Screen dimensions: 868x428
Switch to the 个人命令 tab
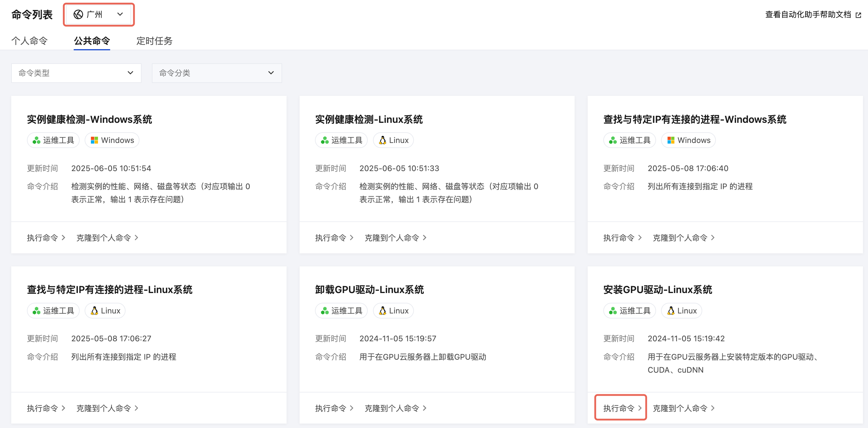(29, 41)
